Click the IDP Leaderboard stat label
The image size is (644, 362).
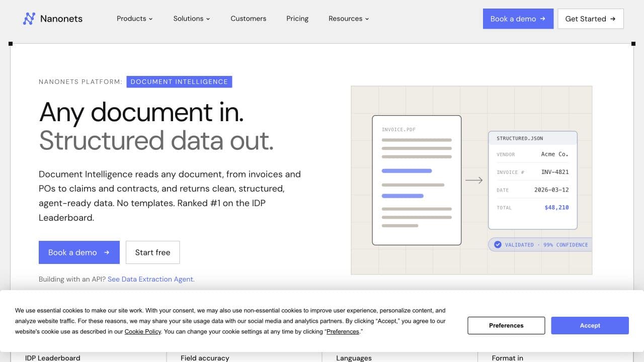[x=53, y=358]
